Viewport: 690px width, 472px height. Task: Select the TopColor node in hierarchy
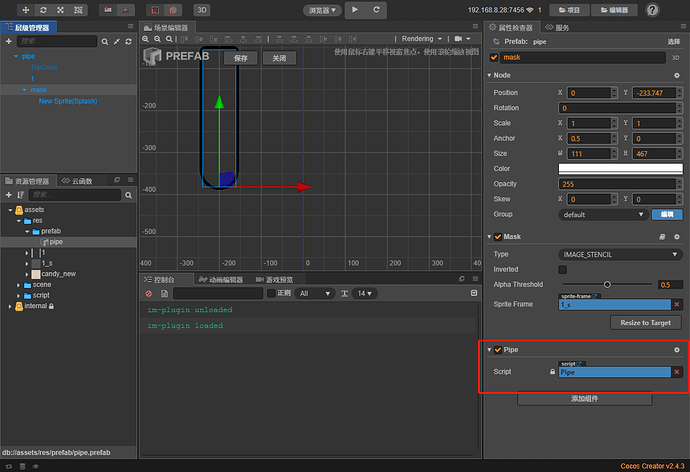[44, 67]
